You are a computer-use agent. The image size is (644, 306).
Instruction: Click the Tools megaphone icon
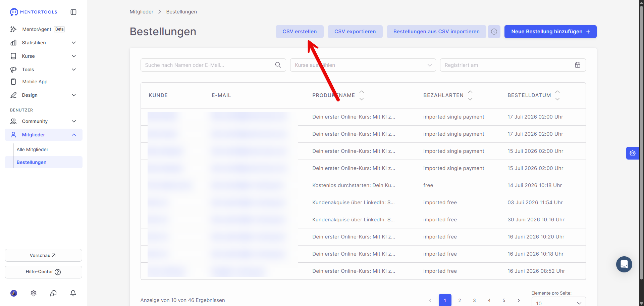pos(13,70)
